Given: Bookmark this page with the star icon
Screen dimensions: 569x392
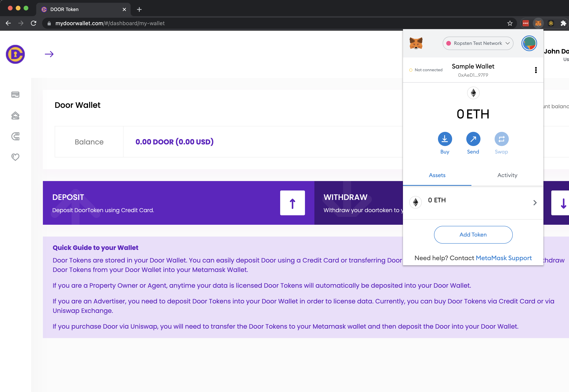Looking at the screenshot, I should click(510, 23).
